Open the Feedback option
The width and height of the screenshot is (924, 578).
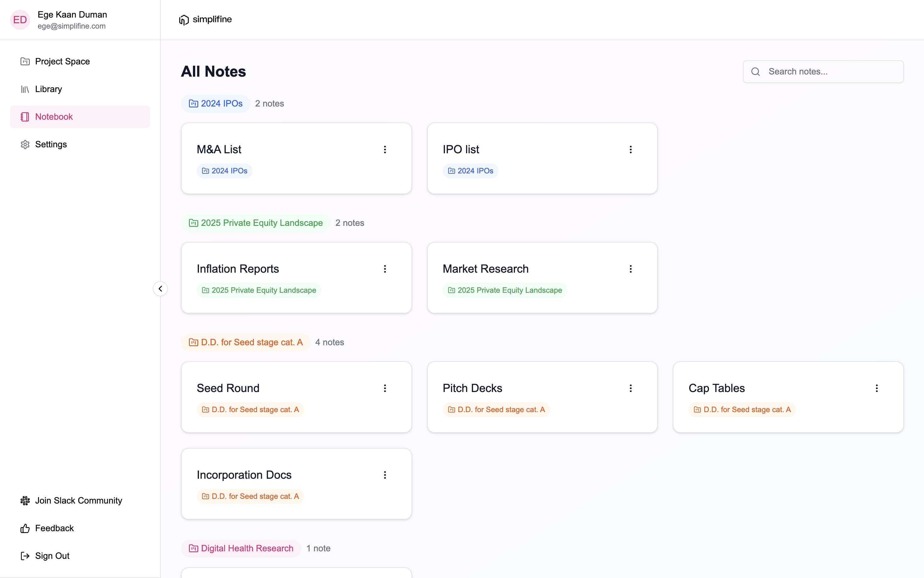click(54, 528)
